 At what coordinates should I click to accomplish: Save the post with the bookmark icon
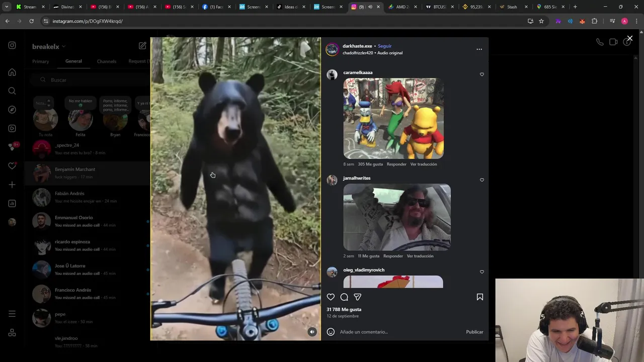pyautogui.click(x=480, y=297)
